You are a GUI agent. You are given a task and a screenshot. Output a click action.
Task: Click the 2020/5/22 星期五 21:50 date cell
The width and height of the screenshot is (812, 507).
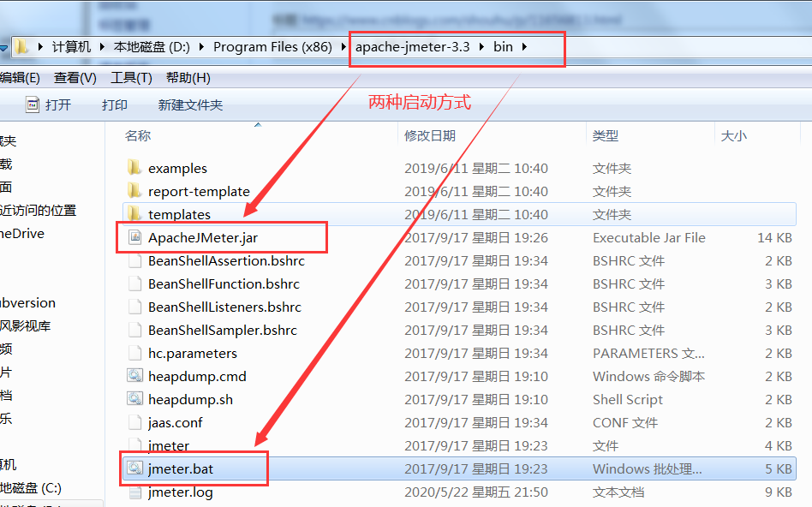[x=476, y=492]
